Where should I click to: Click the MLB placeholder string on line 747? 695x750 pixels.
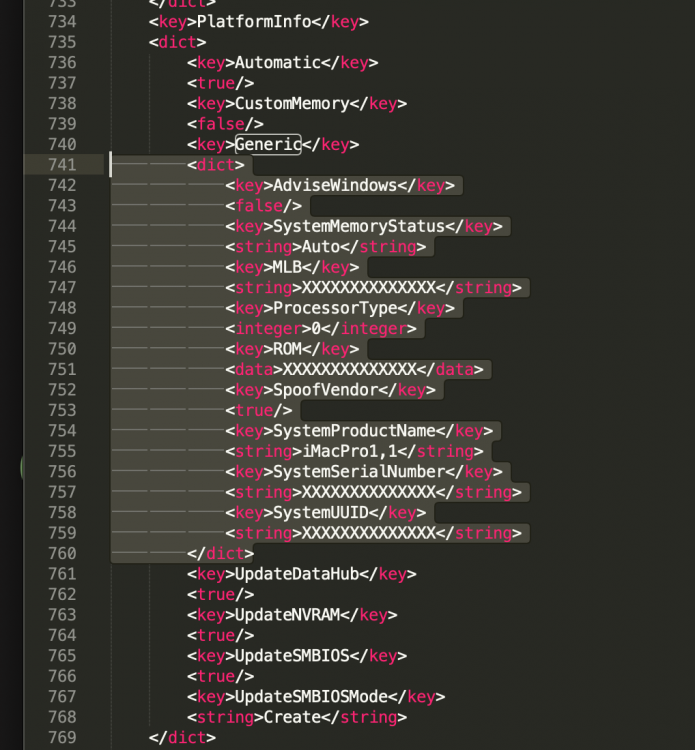click(x=369, y=288)
